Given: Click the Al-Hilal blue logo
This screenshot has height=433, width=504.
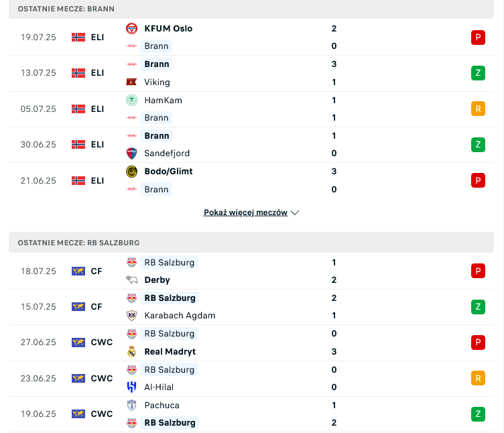Looking at the screenshot, I should 131,387.
